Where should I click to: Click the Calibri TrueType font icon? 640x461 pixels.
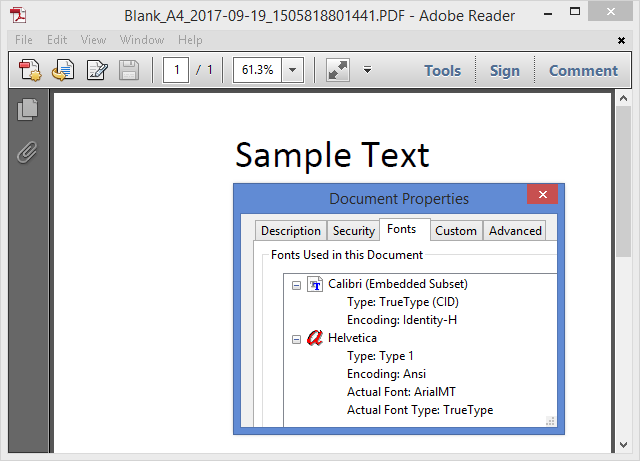[315, 284]
